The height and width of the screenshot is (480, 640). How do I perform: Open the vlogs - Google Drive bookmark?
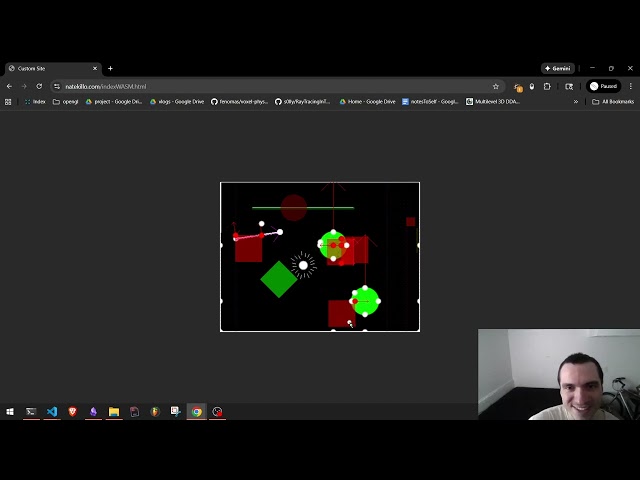tap(177, 102)
